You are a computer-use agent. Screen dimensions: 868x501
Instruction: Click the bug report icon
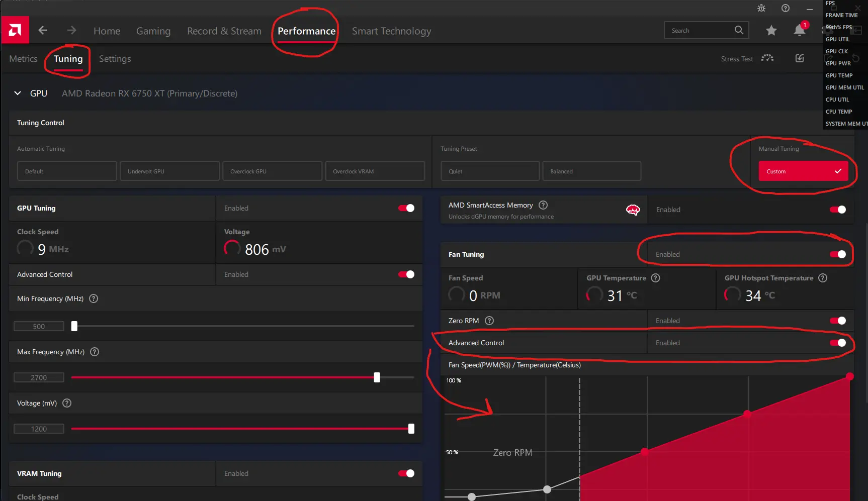coord(761,8)
